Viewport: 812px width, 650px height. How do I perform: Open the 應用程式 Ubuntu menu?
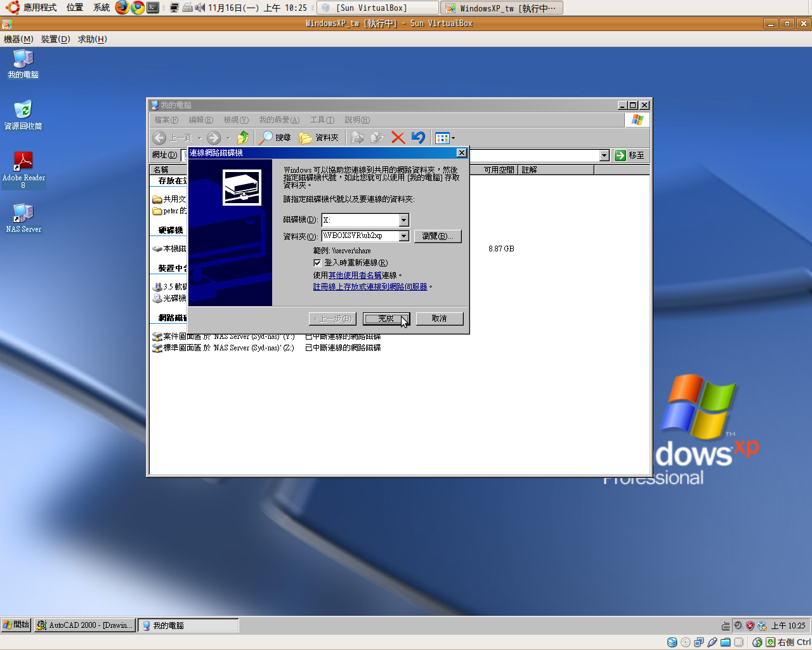click(40, 8)
